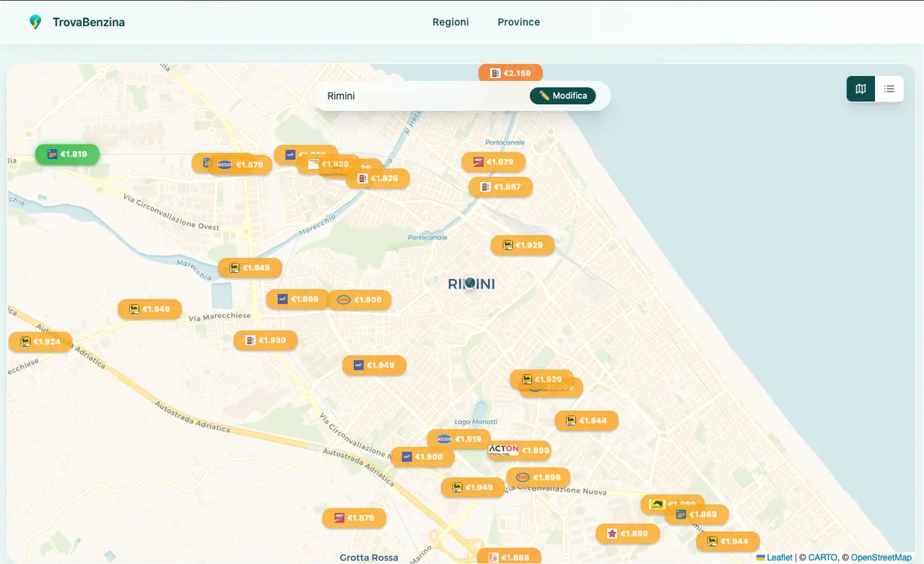Select the Acton €1.899 marker

[x=520, y=451]
